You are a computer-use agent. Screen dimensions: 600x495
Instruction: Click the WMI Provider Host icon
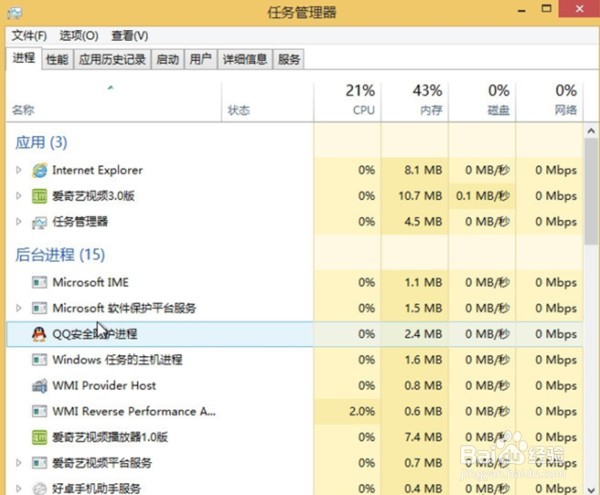tap(39, 386)
